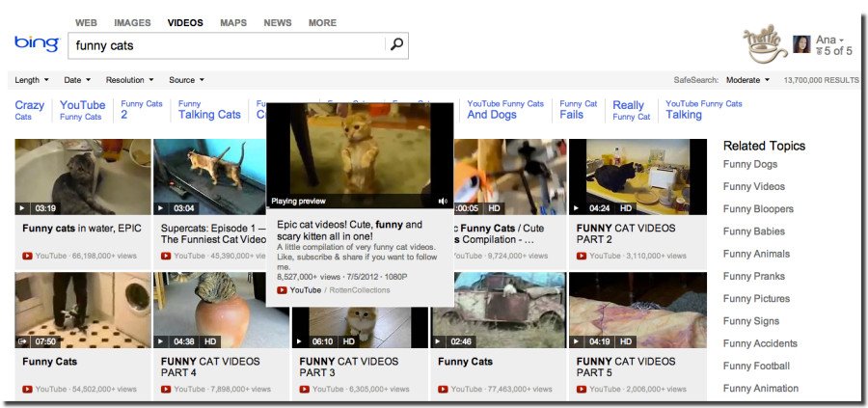Click the Crazy Cats suggestion

[29, 110]
